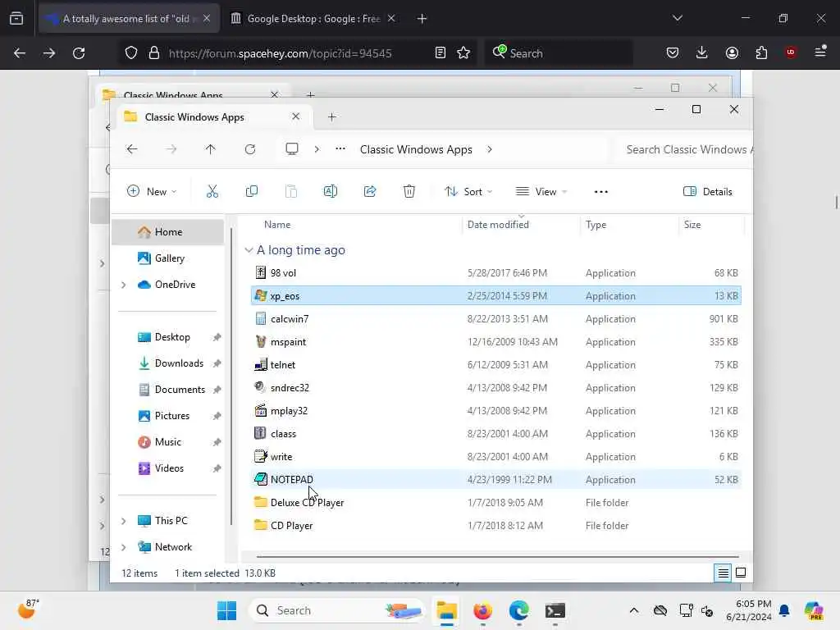The image size is (840, 630).
Task: Click chevron after Classic Windows Apps breadcrumb
Action: [489, 149]
